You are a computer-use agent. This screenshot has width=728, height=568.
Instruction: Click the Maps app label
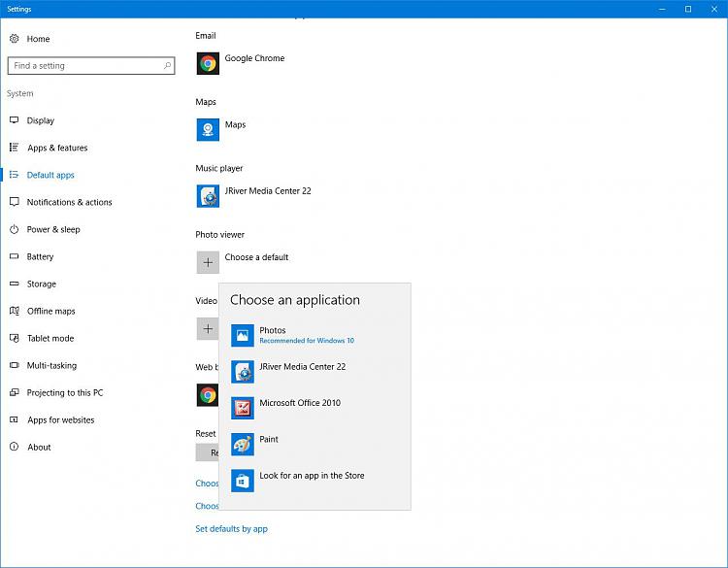pos(235,124)
